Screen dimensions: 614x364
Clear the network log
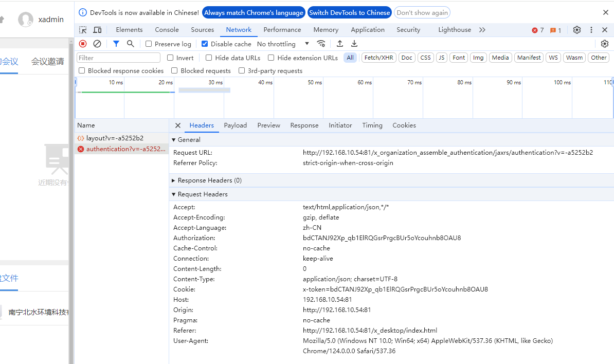(97, 44)
